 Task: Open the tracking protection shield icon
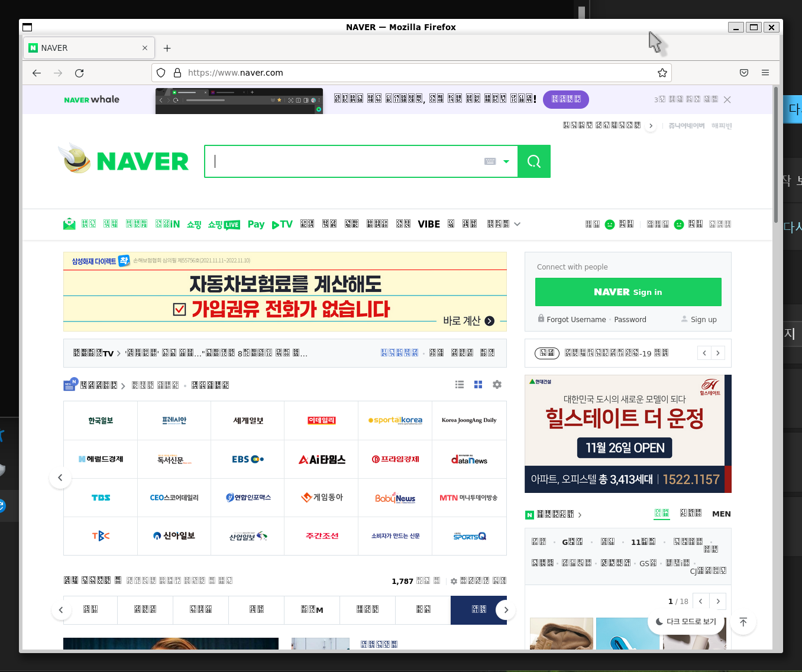pos(161,73)
